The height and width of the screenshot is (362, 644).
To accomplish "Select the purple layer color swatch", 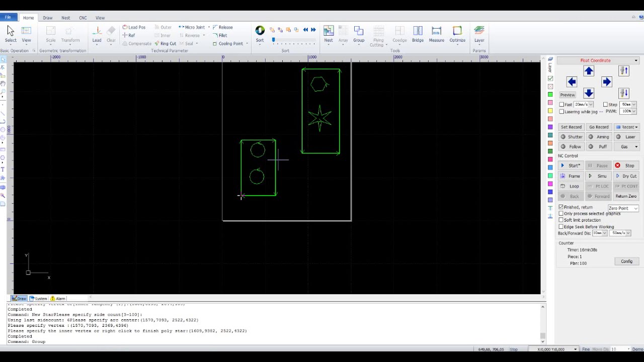I will coord(550,127).
